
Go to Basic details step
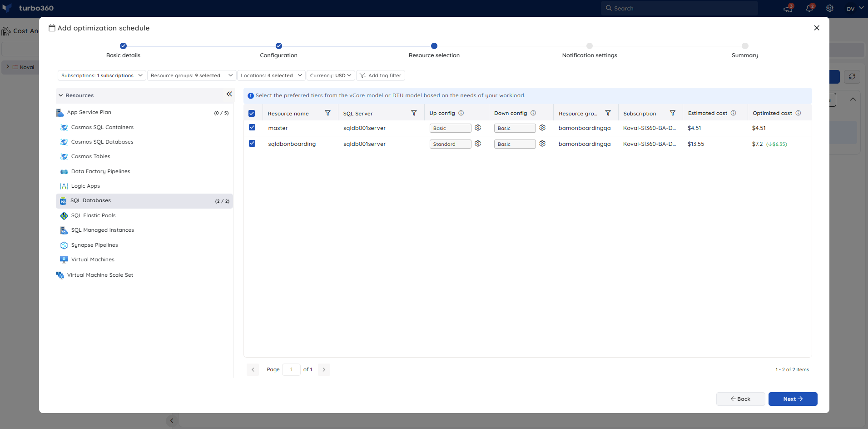[x=123, y=50]
